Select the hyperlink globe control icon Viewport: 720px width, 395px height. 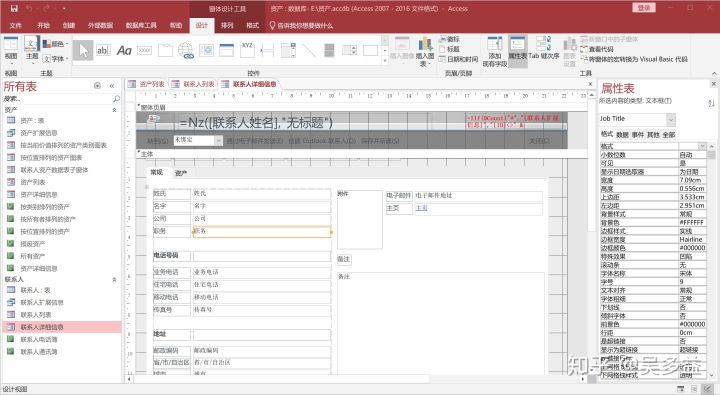186,51
